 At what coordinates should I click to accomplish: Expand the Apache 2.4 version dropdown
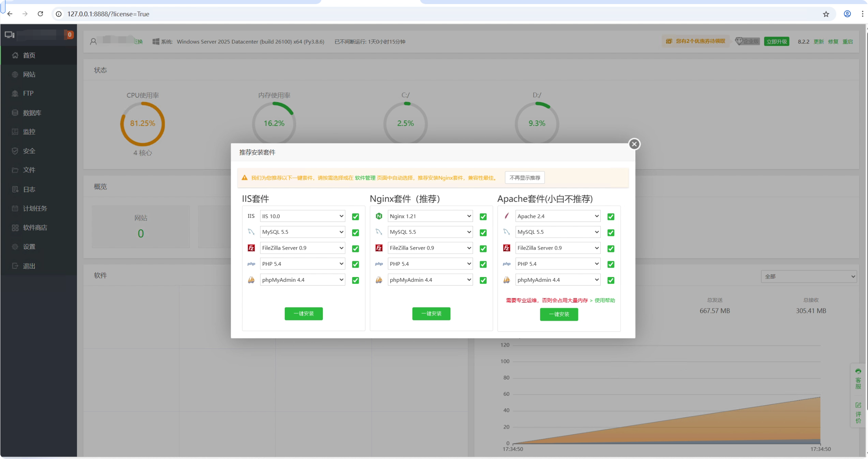[x=558, y=216]
